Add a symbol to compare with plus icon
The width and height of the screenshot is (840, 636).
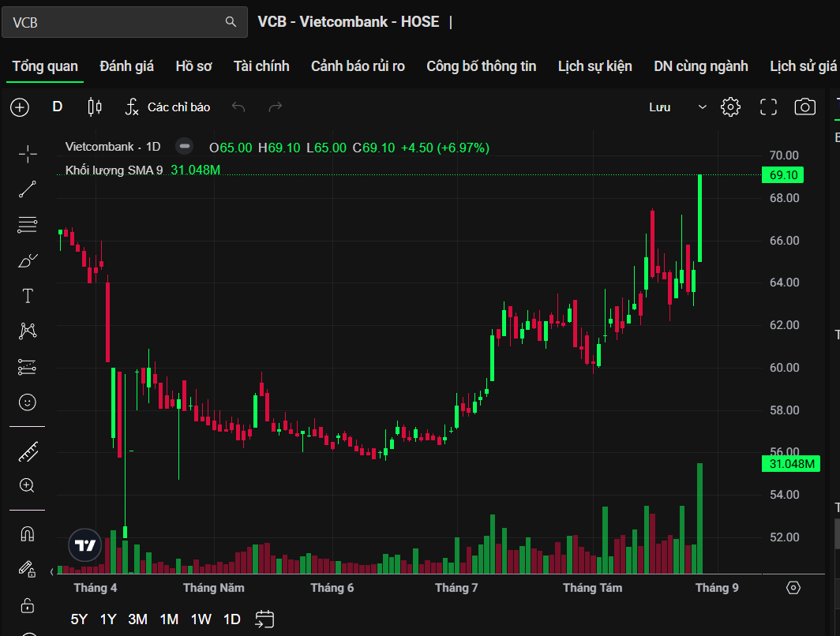pos(20,107)
